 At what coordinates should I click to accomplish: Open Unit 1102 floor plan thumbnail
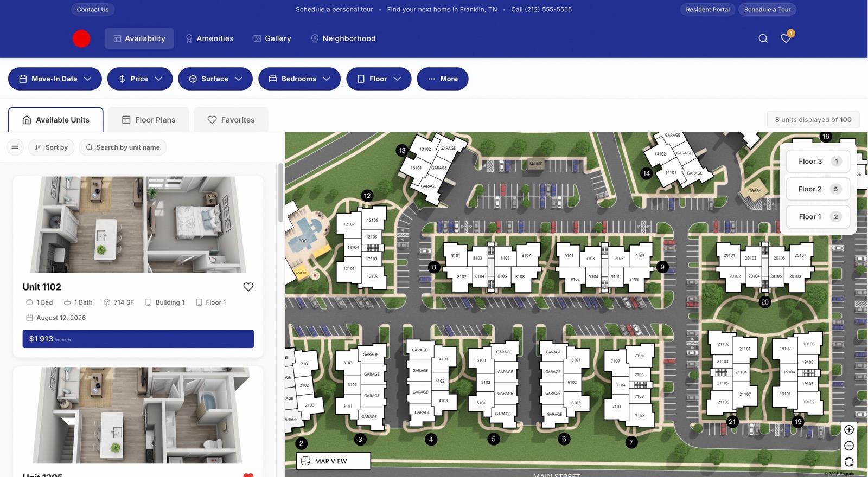click(x=138, y=224)
